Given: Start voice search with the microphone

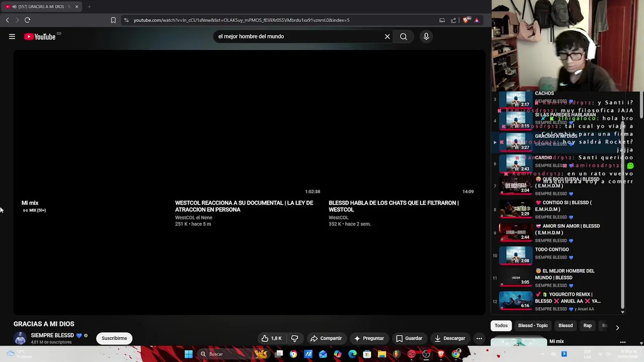Looking at the screenshot, I should [x=426, y=36].
